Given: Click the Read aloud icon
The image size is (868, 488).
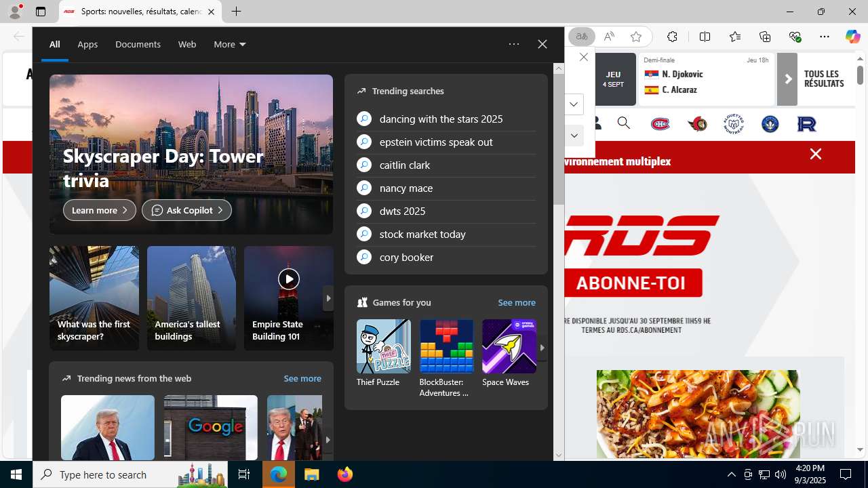Looking at the screenshot, I should click(x=609, y=37).
